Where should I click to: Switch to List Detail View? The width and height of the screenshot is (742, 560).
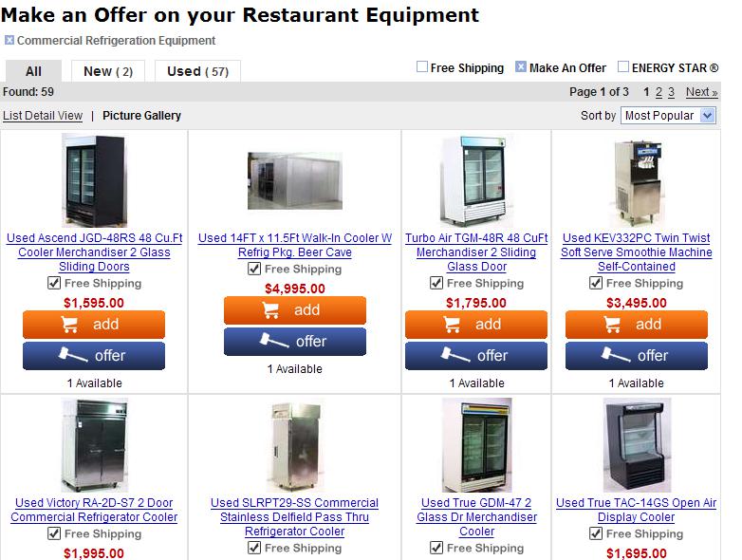43,116
